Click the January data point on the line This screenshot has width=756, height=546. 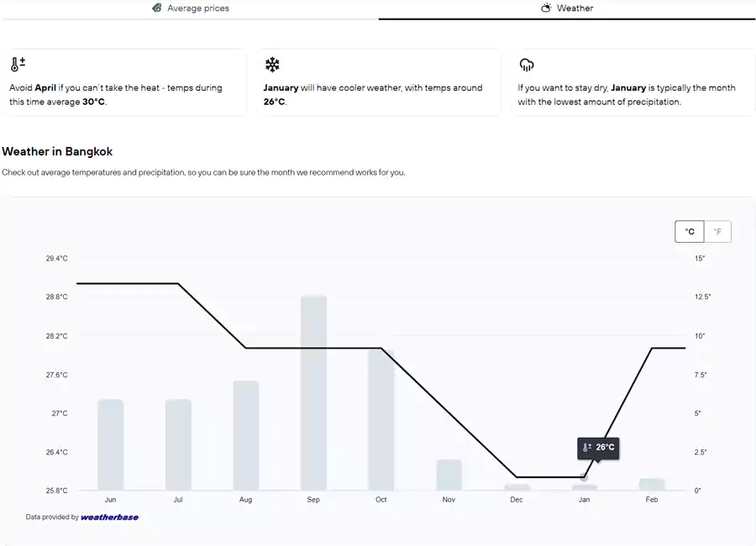tap(584, 477)
